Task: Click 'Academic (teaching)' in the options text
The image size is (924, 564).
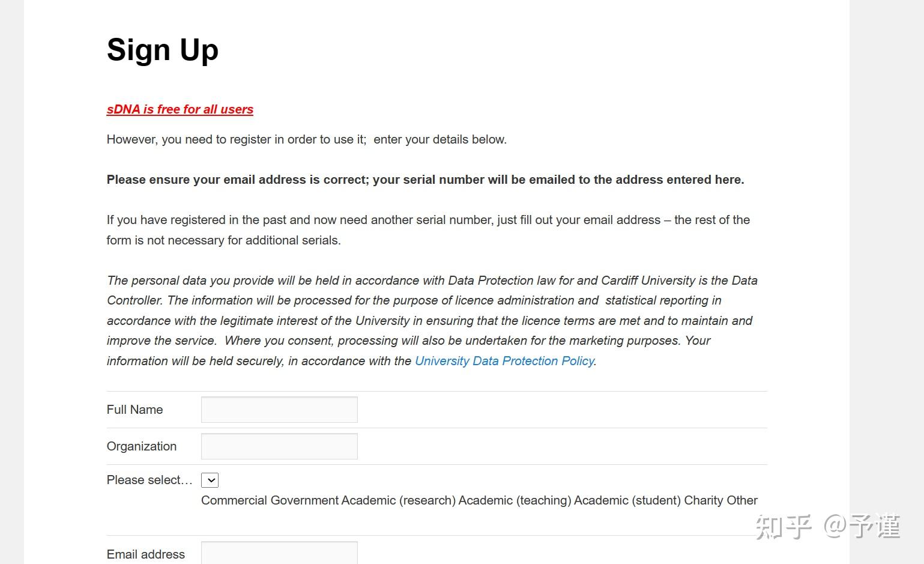Action: pyautogui.click(x=515, y=500)
